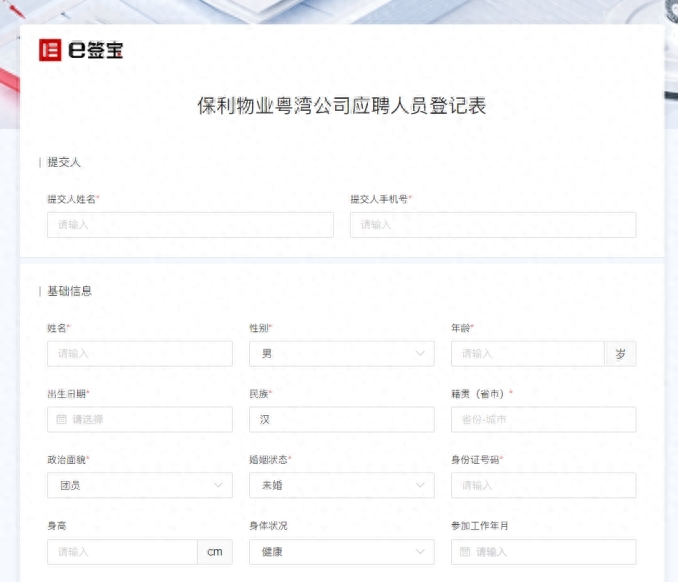Click the form title 保利物业粤湾公司应聘人员登记表
The image size is (678, 582).
pyautogui.click(x=342, y=106)
